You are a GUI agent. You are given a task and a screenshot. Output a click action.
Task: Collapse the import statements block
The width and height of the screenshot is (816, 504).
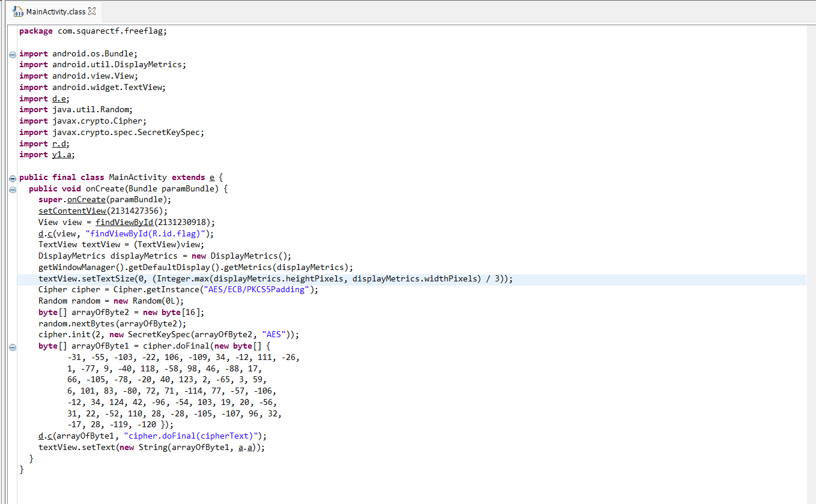pos(13,54)
